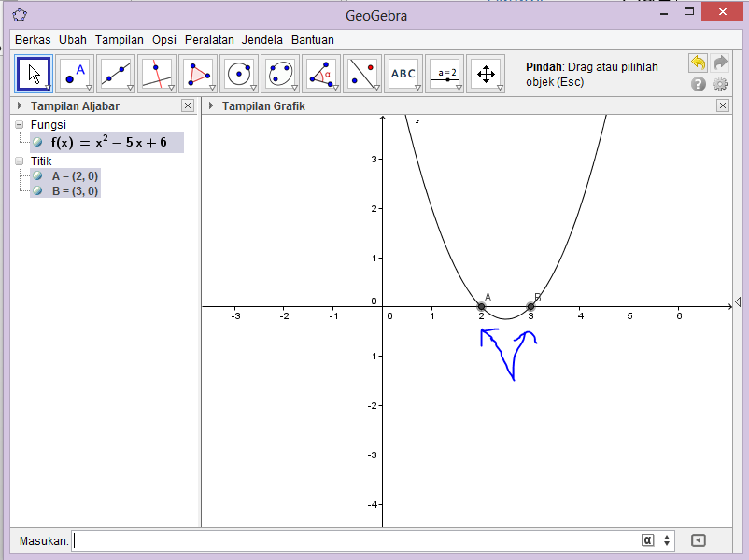749x560 pixels.
Task: Select the Angle measurement tool
Action: coord(321,74)
